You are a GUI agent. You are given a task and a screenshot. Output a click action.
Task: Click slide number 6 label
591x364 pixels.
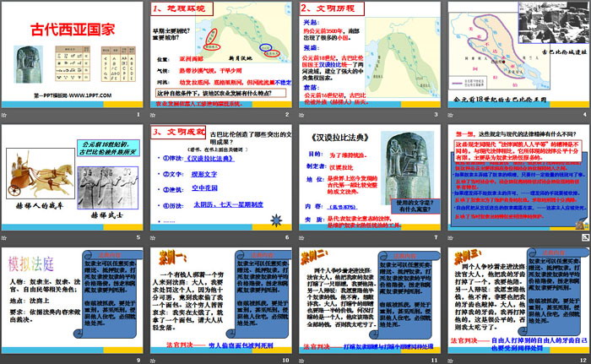click(x=287, y=237)
